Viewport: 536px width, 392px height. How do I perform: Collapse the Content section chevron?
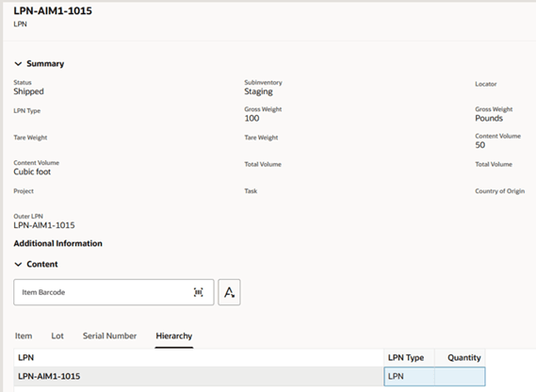tap(18, 264)
